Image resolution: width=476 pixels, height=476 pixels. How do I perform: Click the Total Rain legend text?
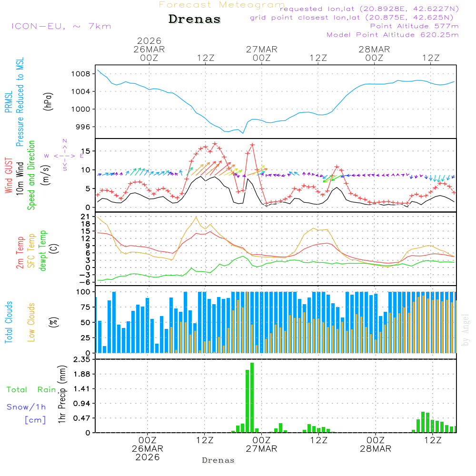[31, 389]
